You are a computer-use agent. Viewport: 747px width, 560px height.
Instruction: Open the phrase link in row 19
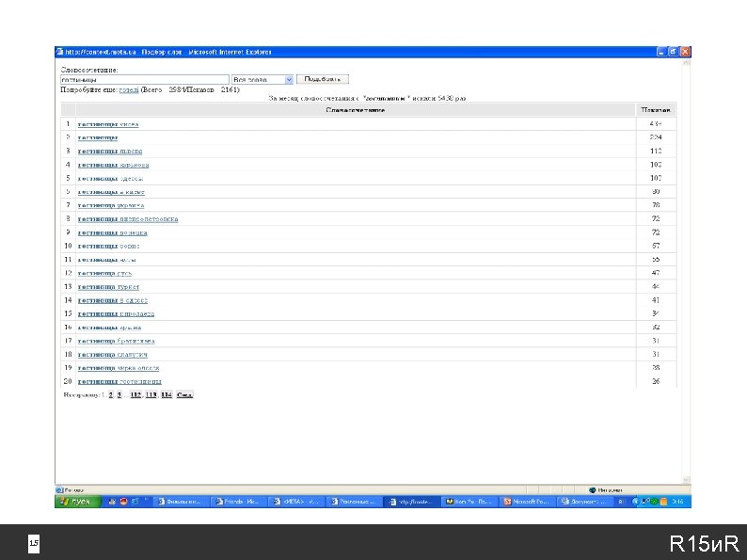[x=119, y=368]
